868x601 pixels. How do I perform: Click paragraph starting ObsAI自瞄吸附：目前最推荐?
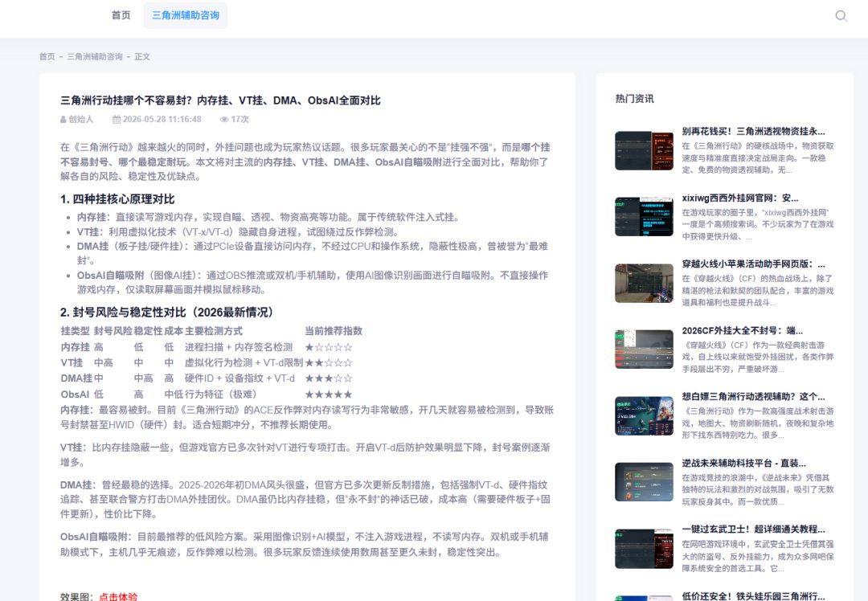(x=305, y=544)
